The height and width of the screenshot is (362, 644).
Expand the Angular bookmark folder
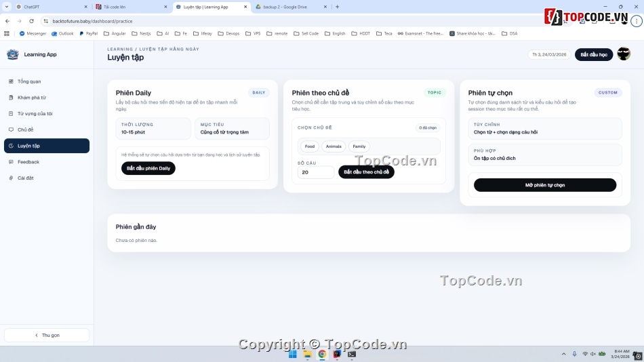point(115,34)
